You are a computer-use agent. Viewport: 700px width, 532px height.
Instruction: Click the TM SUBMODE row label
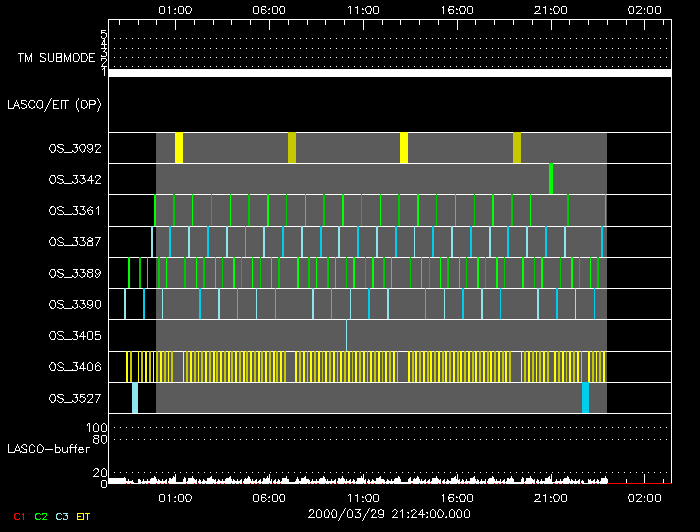(57, 58)
